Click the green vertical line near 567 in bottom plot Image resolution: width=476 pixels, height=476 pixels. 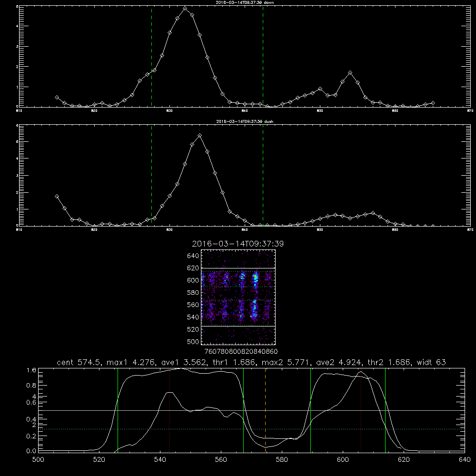243,410
